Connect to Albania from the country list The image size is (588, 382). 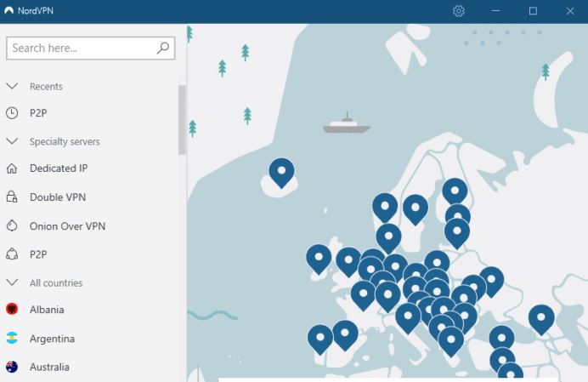pos(47,310)
